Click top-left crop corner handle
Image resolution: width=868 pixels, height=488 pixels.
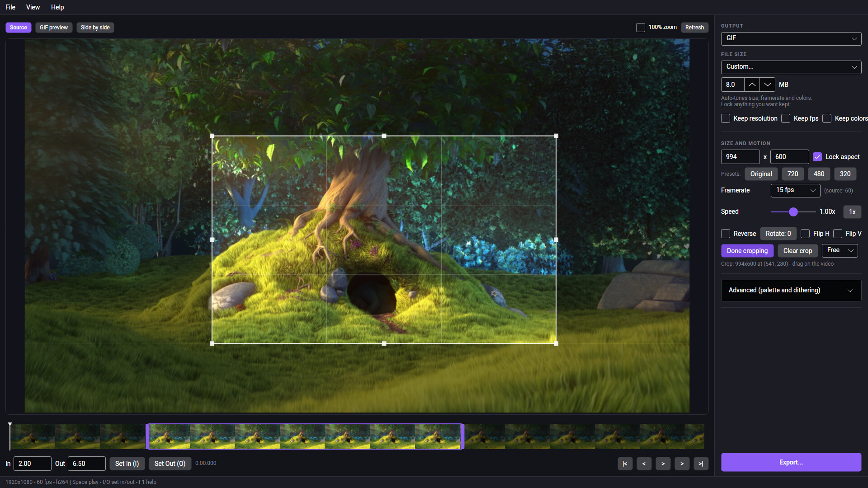tap(212, 136)
